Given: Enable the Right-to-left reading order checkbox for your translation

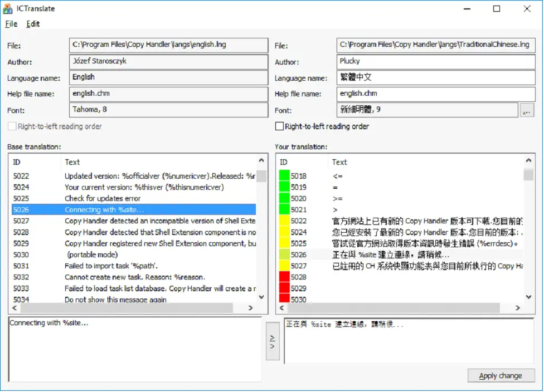Looking at the screenshot, I should 279,126.
